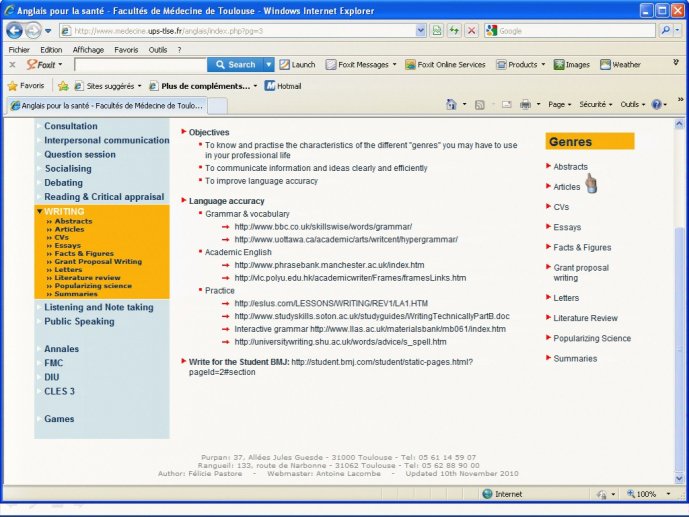Open the Consultation sidebar link
The image size is (689, 517).
(x=71, y=126)
